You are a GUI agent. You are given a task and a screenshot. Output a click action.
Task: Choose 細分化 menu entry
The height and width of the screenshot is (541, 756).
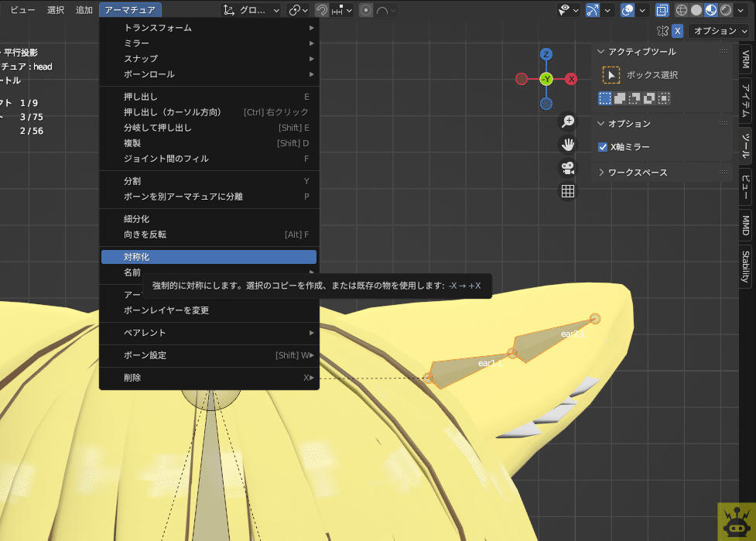click(209, 219)
